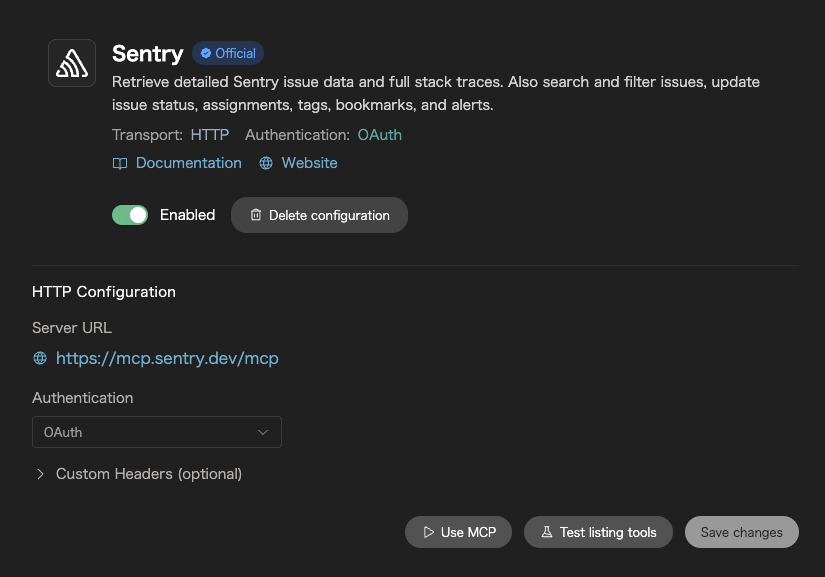The height and width of the screenshot is (577, 825).
Task: Click the Authentication dropdown chevron arrow
Action: (263, 432)
